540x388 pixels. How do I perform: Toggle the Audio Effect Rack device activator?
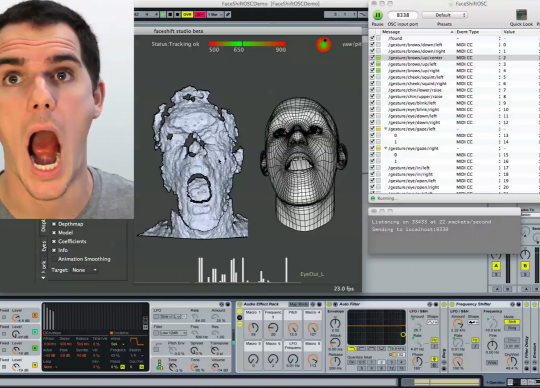239,304
